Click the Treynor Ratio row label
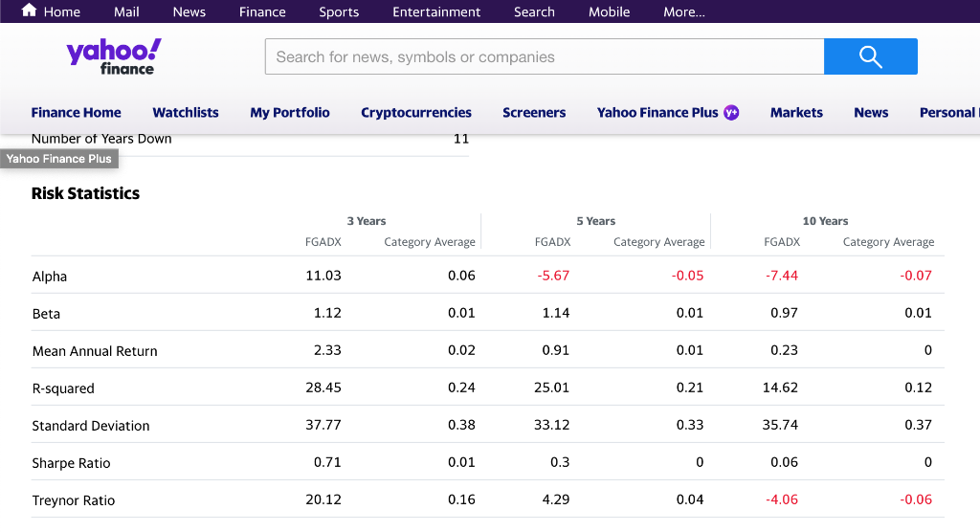The image size is (980, 532). (74, 500)
